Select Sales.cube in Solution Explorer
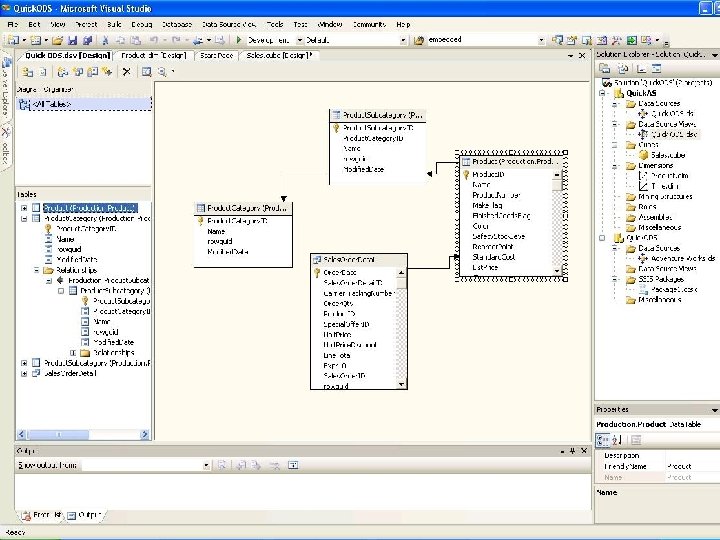The width and height of the screenshot is (720, 540). 667,155
